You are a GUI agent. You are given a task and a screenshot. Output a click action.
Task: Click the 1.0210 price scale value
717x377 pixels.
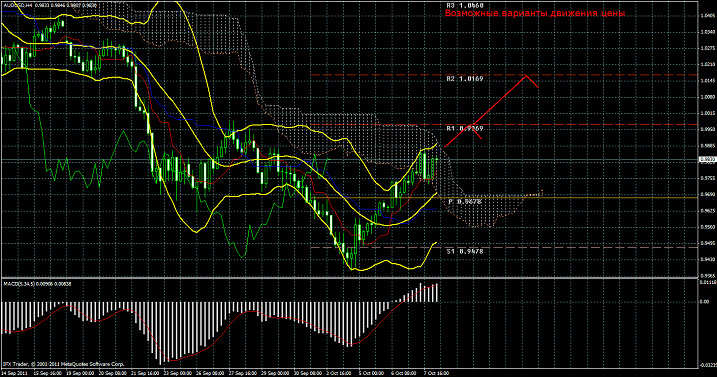[x=708, y=65]
